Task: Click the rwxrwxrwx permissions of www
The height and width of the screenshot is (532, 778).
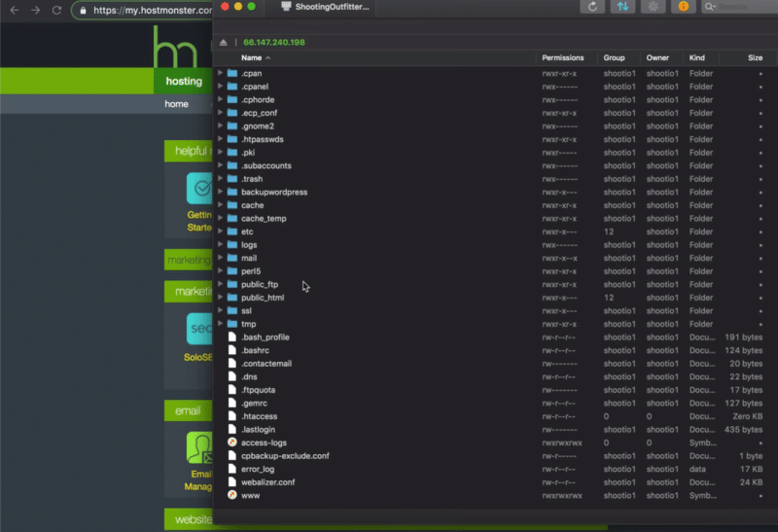Action: 562,495
